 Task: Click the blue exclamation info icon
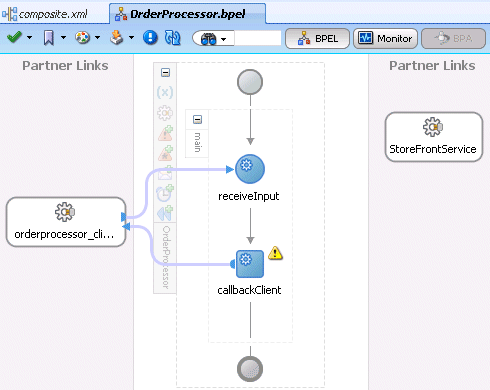coord(150,37)
